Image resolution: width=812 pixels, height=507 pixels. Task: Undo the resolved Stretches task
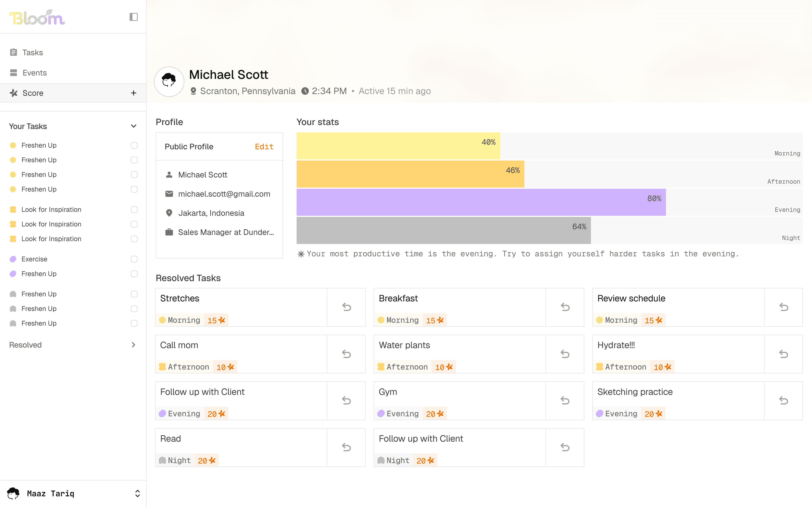346,307
